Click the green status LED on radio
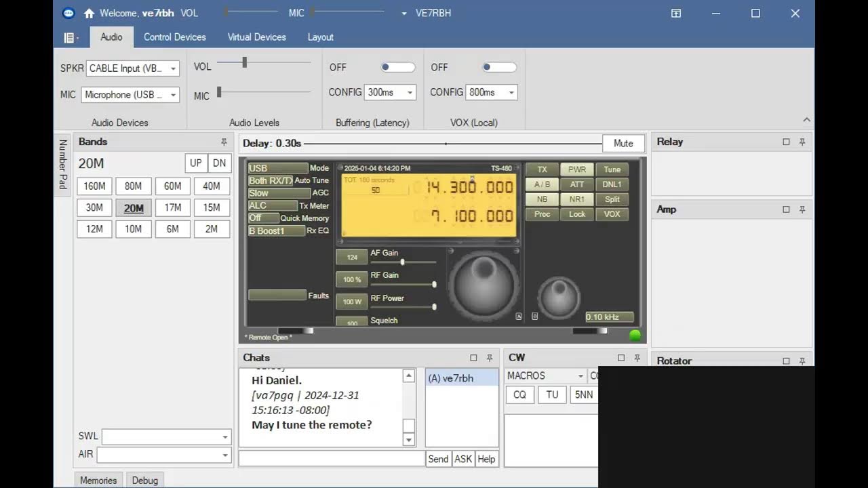Viewport: 868px width, 488px height. coord(635,335)
